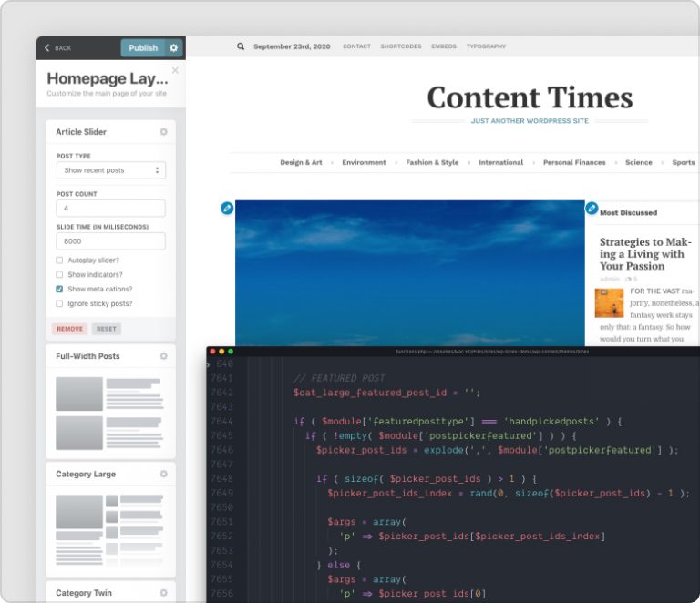
Task: Click the Slide Time input field
Action: click(x=110, y=241)
